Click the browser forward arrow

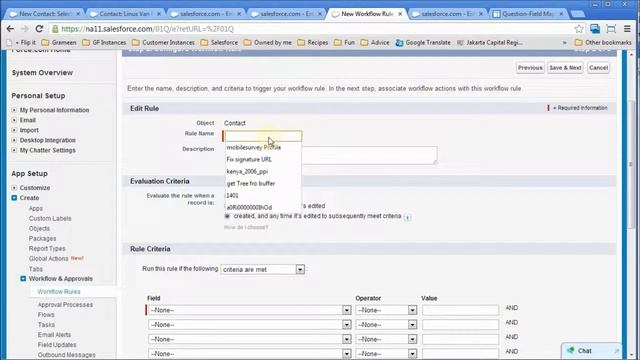[x=24, y=29]
